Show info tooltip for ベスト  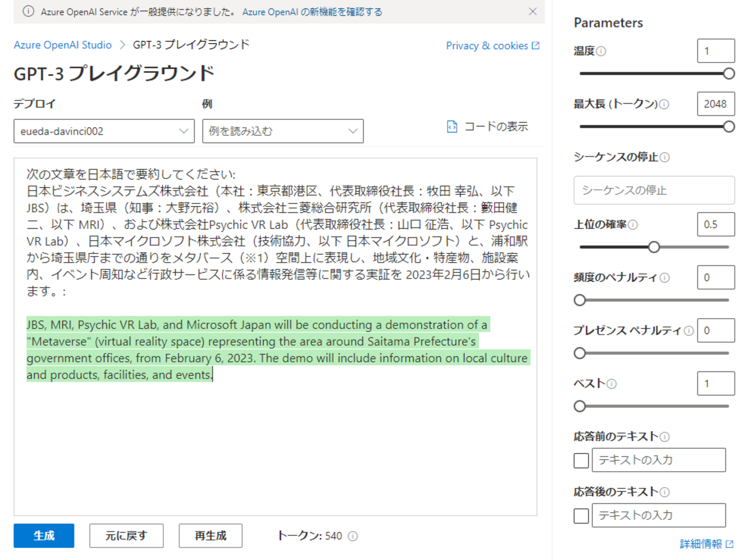click(611, 384)
